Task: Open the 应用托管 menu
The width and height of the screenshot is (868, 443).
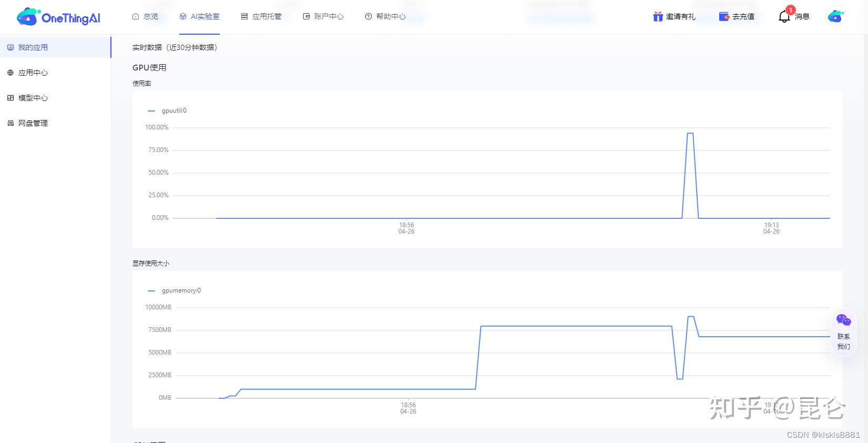Action: pos(261,17)
